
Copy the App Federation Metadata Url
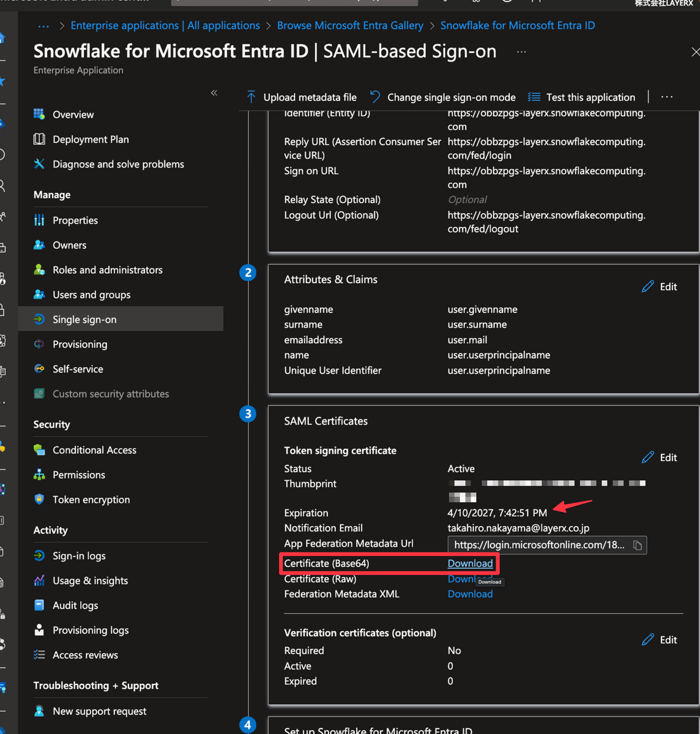[x=637, y=545]
